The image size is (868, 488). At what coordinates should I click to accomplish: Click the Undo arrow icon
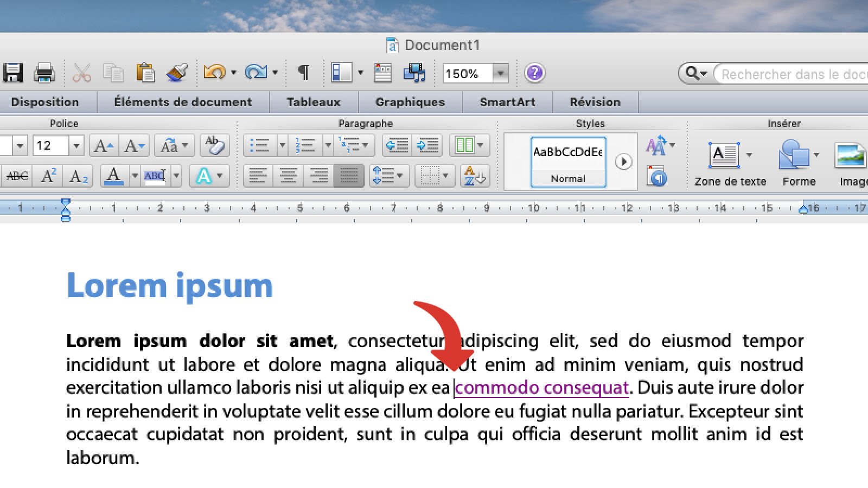(213, 72)
